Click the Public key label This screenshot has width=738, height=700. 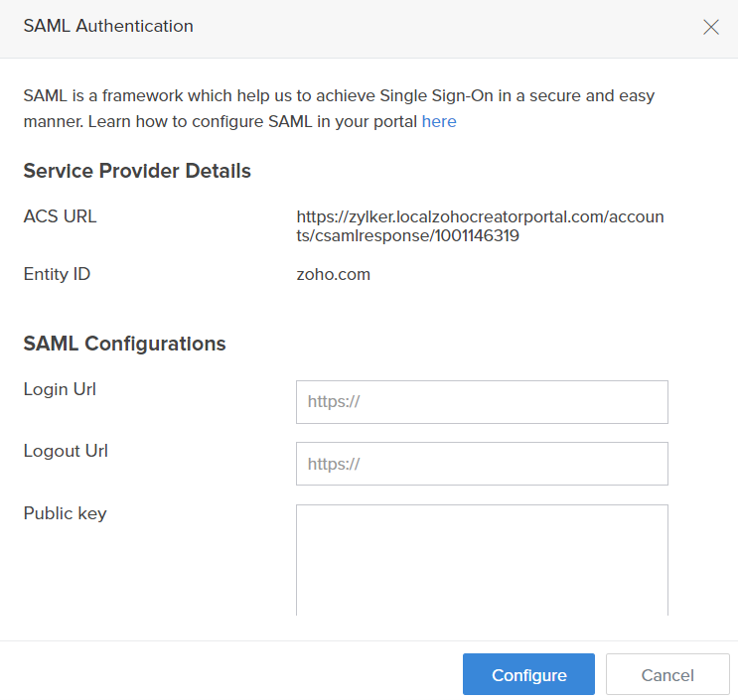65,513
